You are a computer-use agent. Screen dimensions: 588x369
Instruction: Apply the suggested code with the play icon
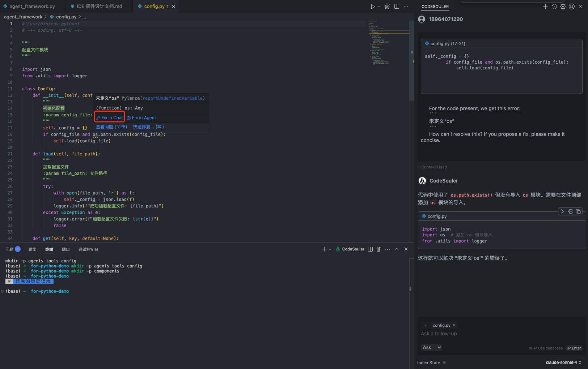click(x=562, y=212)
